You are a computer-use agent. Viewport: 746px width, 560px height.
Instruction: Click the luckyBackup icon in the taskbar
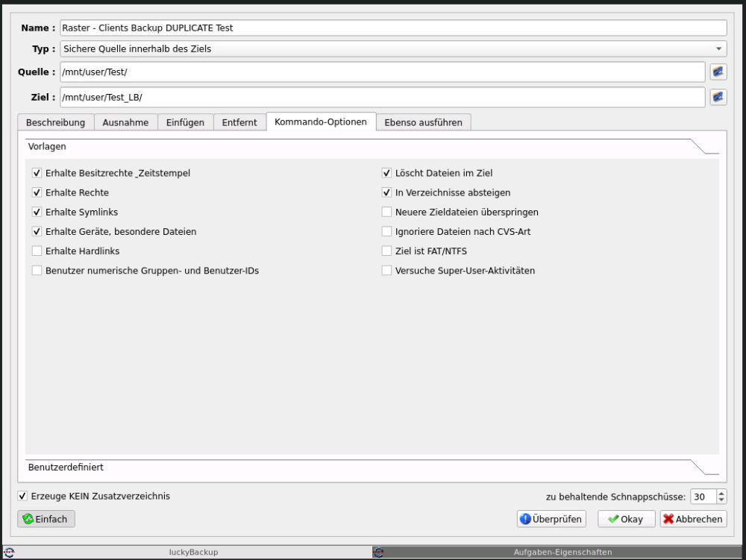(x=9, y=553)
